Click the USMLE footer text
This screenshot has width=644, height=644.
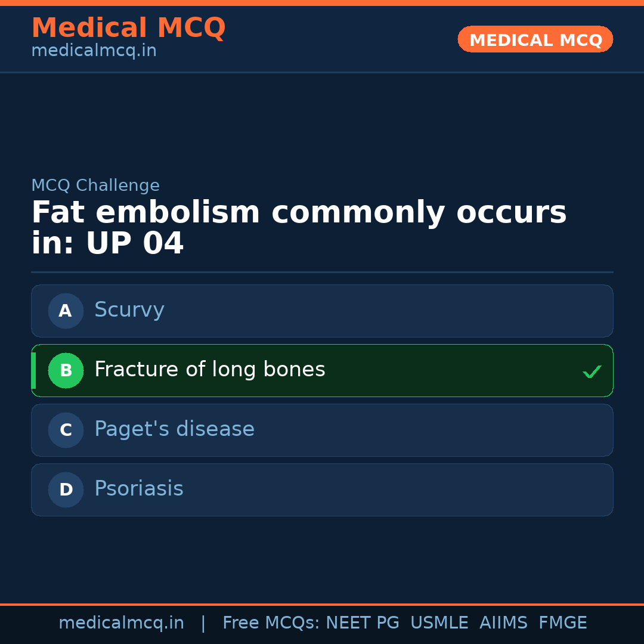[439, 623]
